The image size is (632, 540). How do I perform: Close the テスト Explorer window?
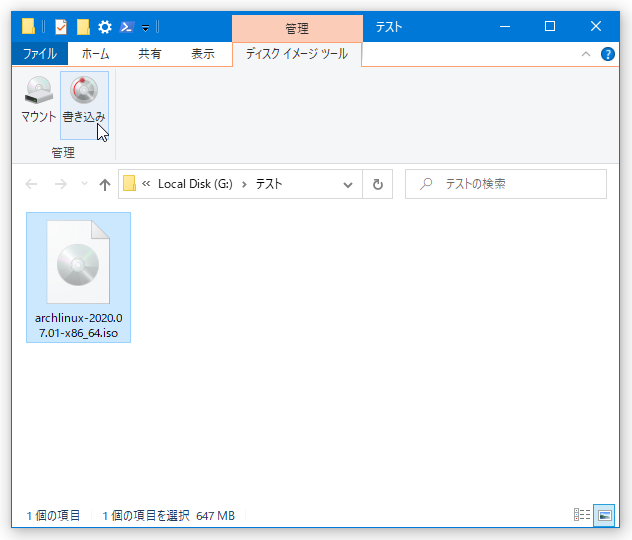596,27
